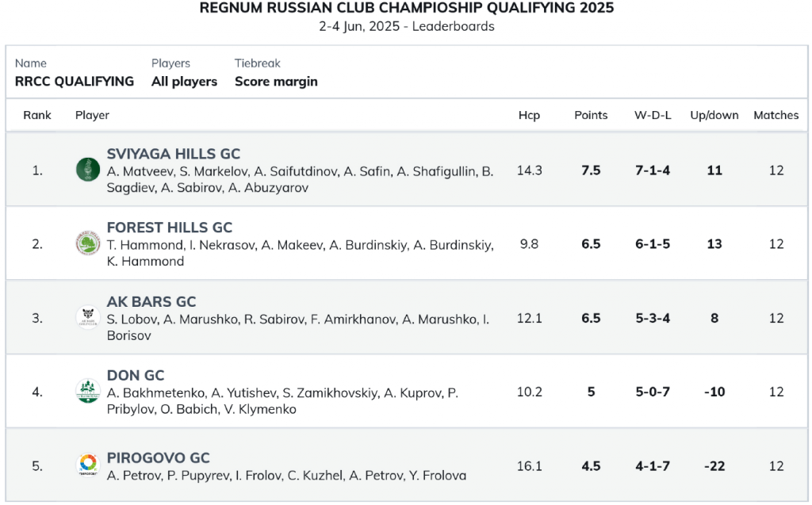812x505 pixels.
Task: Open the AK BARS GC team name
Action: [151, 301]
